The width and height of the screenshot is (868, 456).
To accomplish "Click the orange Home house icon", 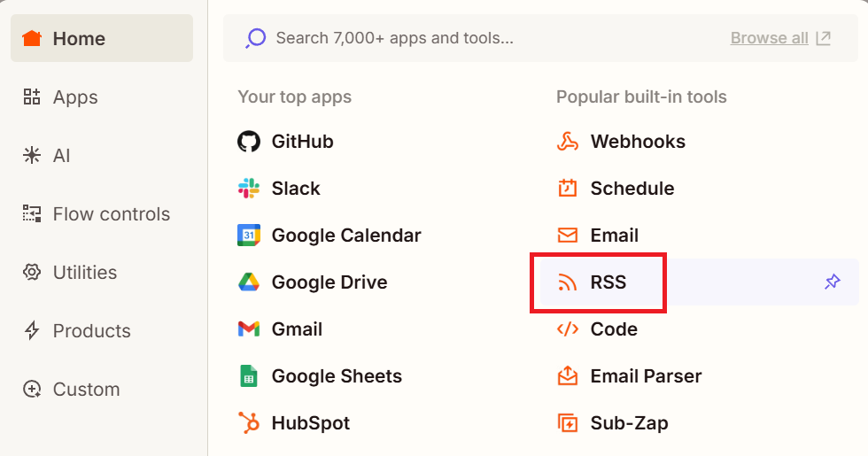I will coord(32,38).
